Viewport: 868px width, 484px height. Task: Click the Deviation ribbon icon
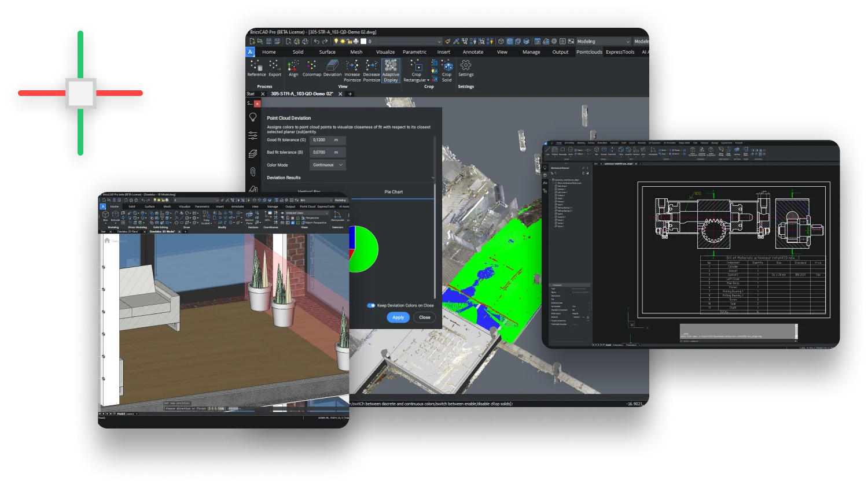332,68
